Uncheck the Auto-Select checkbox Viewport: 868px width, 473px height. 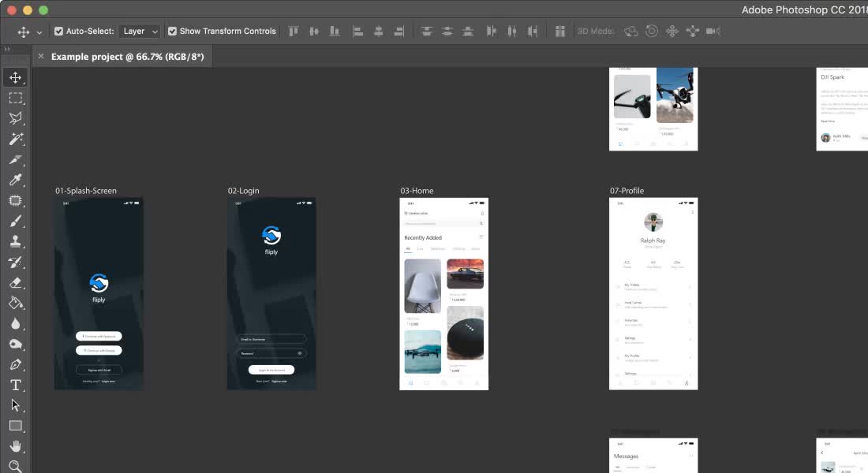click(x=58, y=31)
